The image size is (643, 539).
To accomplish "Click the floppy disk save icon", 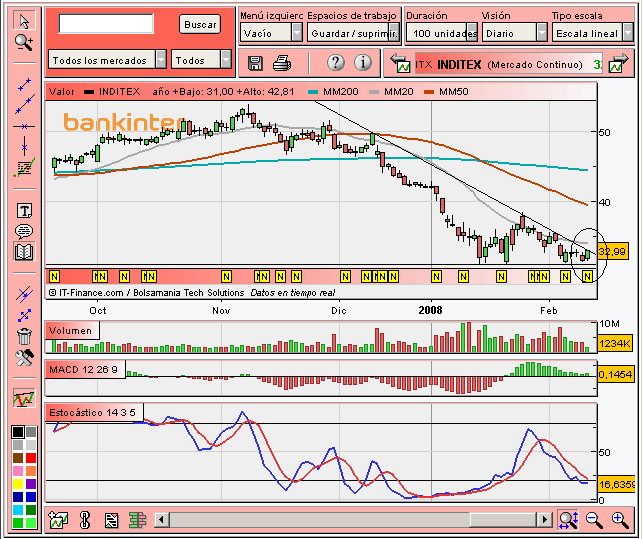I will [255, 63].
